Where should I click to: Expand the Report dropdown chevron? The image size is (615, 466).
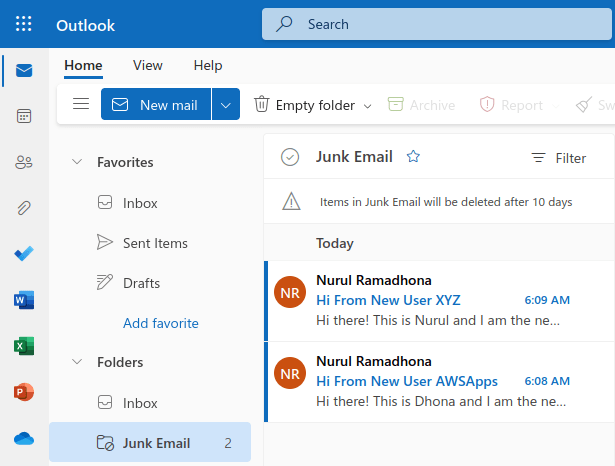555,106
